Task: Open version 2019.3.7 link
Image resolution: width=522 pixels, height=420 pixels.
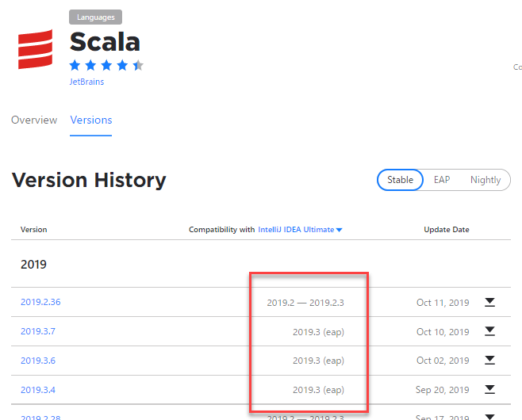Action: (38, 331)
